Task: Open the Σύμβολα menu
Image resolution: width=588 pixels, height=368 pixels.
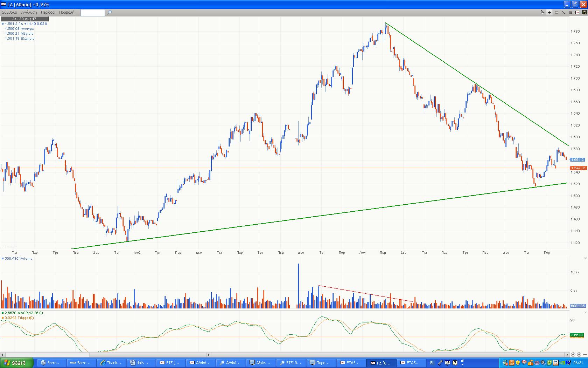Action: click(9, 12)
